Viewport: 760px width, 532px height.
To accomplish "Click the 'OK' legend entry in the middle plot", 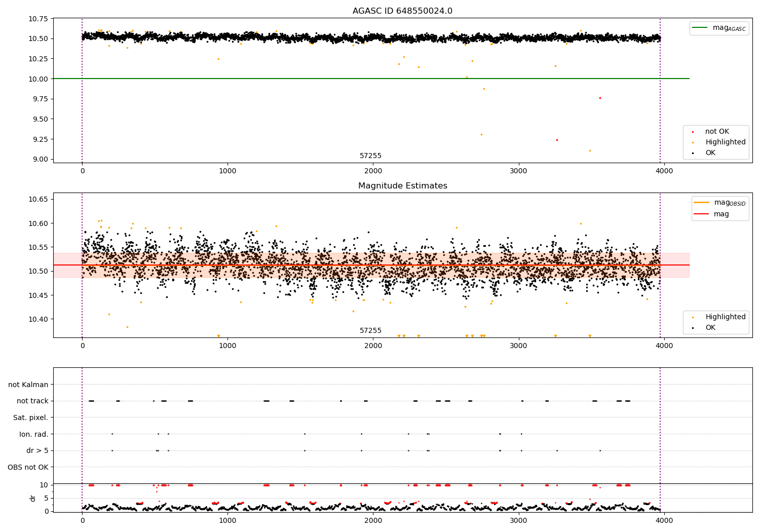I will click(x=710, y=328).
